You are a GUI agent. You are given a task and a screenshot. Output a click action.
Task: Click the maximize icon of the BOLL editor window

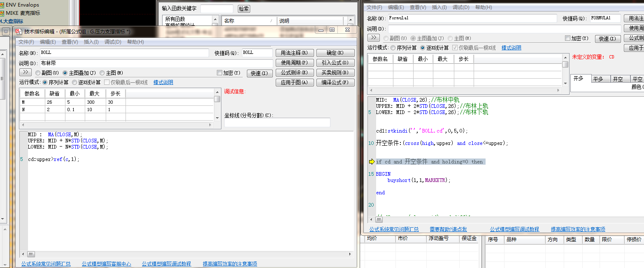tap(332, 30)
